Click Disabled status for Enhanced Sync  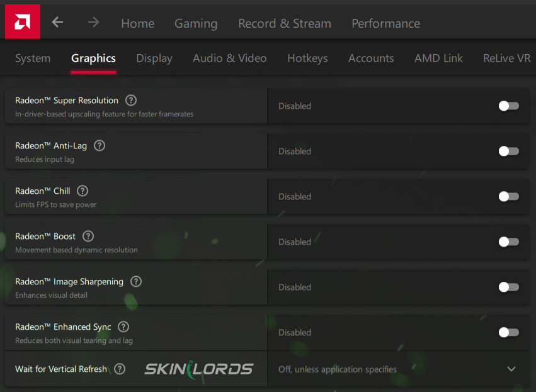(x=295, y=333)
